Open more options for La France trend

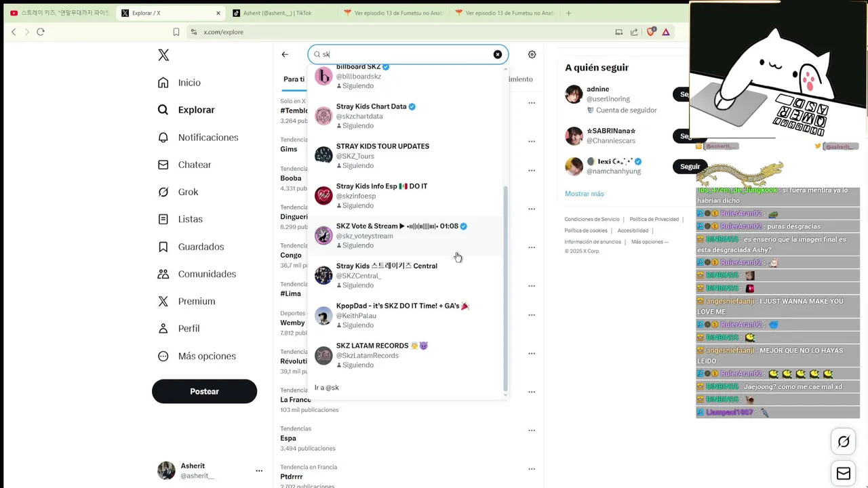tap(532, 392)
